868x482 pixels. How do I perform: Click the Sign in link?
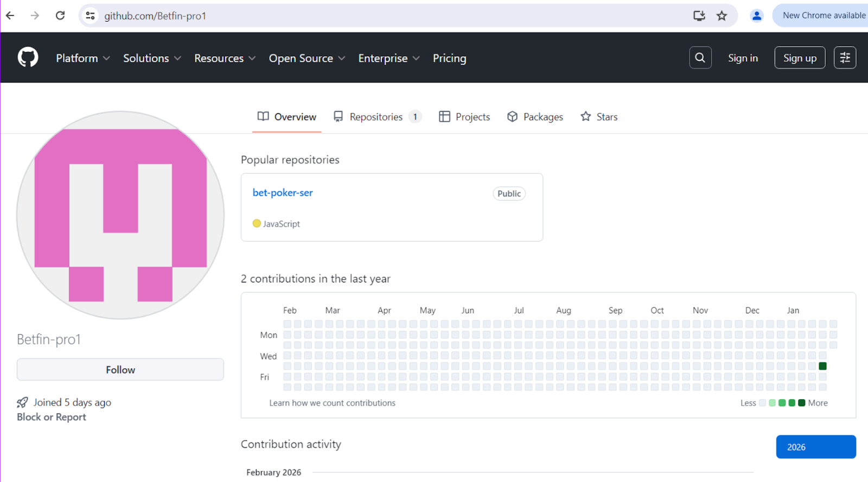(x=743, y=58)
